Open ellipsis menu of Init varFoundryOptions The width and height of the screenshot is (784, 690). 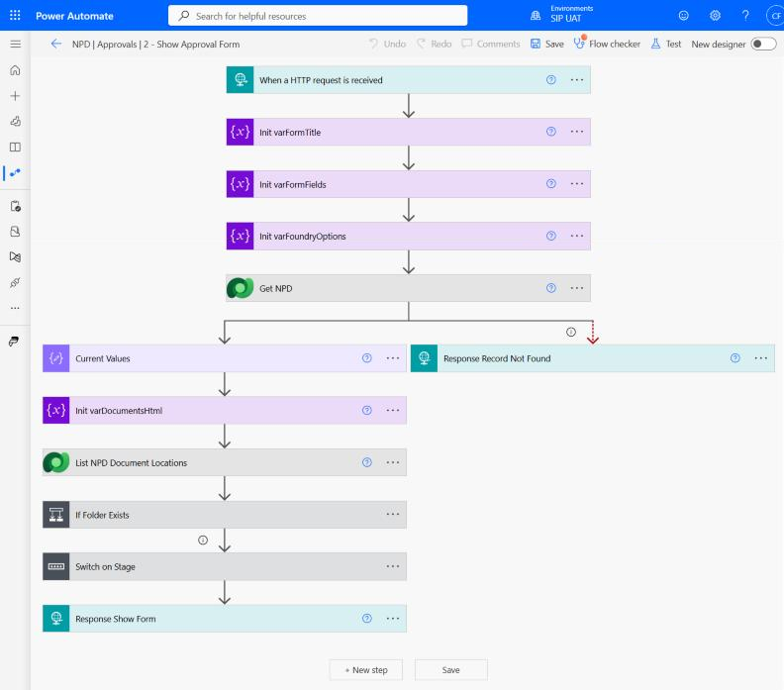coord(577,236)
